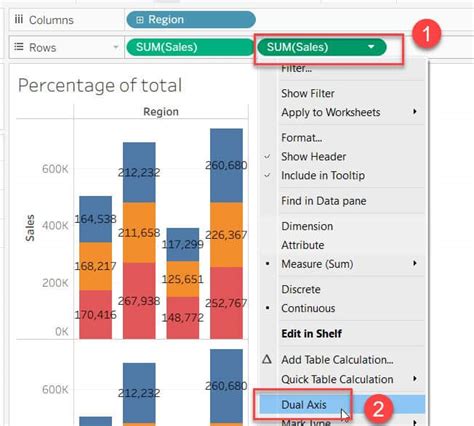The image size is (474, 426).
Task: Click the 400K axis tick label
Action: [x=55, y=226]
